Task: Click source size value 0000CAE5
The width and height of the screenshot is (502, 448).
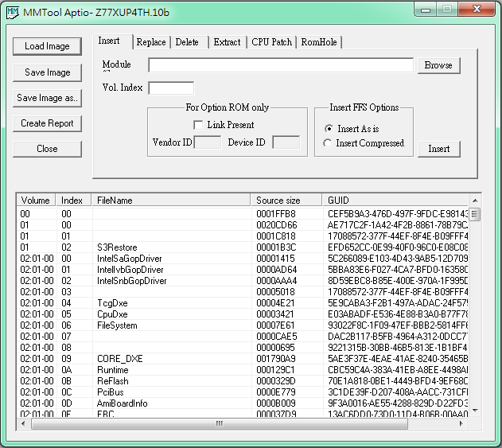Action: 277,337
